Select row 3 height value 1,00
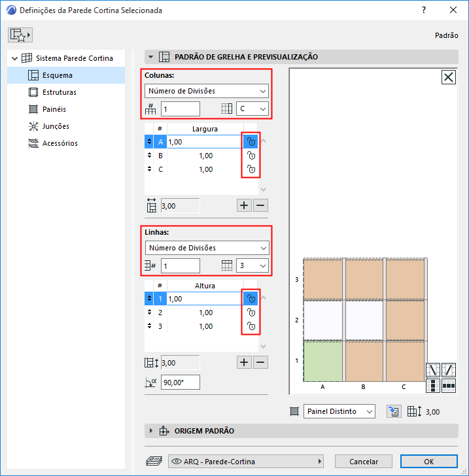 click(205, 326)
